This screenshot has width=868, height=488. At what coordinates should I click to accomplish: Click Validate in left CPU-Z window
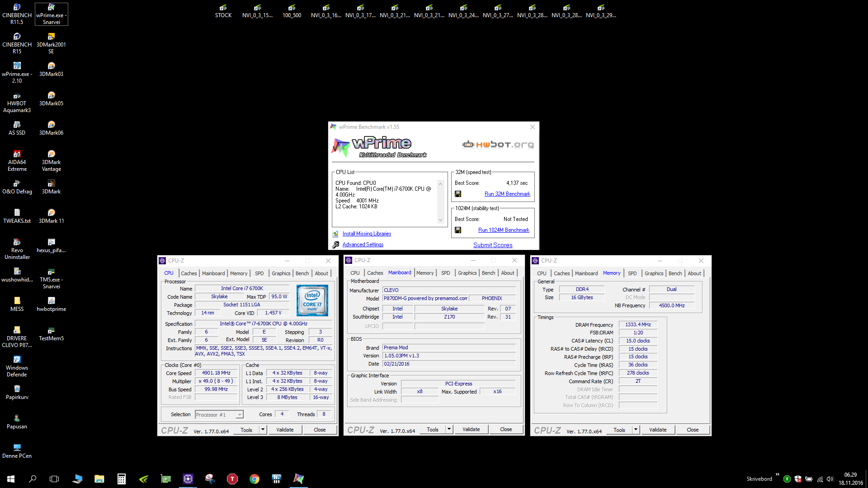[x=285, y=429]
